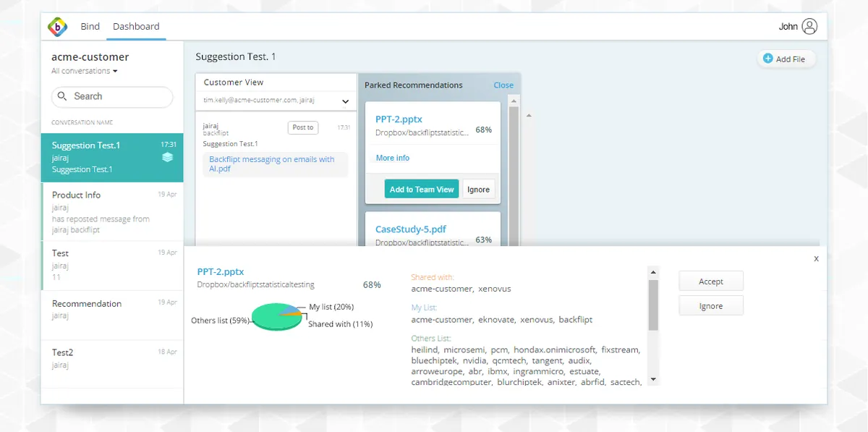Viewport: 868px width, 432px height.
Task: Focus the Search input field
Action: click(x=112, y=97)
